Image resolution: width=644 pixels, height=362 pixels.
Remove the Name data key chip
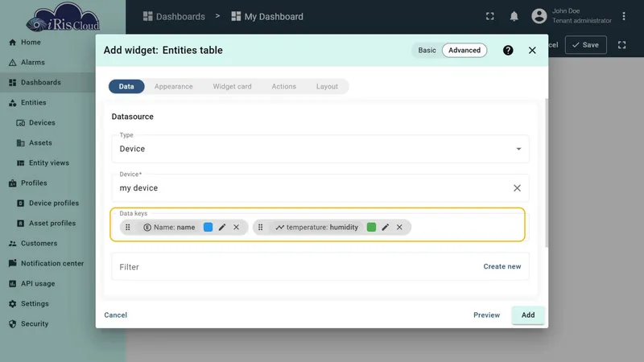(236, 227)
